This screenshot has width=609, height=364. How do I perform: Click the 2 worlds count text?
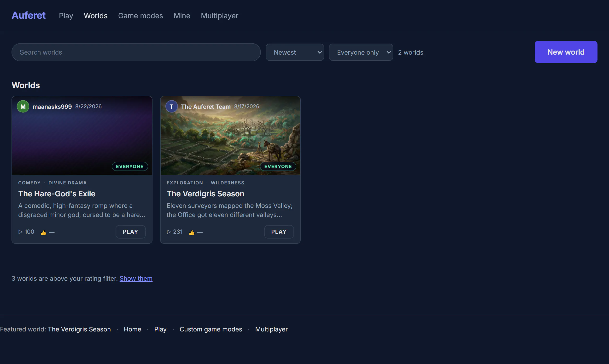(x=410, y=52)
